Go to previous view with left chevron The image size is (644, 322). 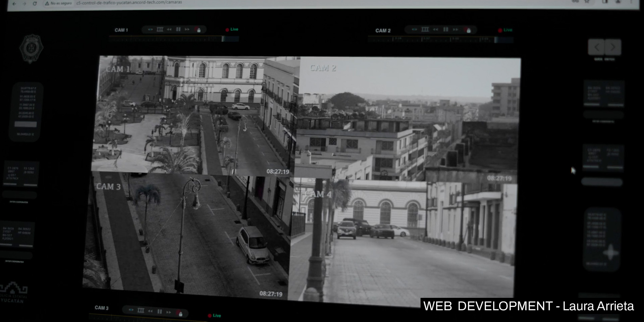[596, 47]
